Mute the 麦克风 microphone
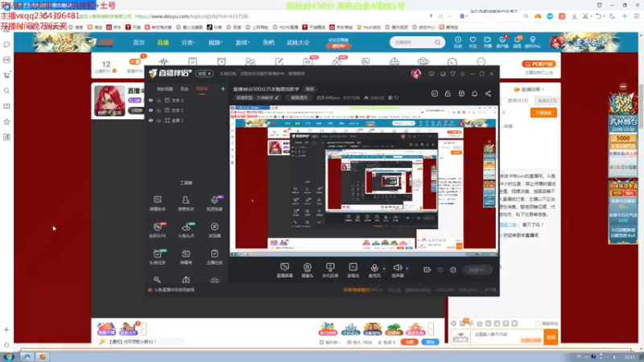644x362 pixels. (x=374, y=270)
